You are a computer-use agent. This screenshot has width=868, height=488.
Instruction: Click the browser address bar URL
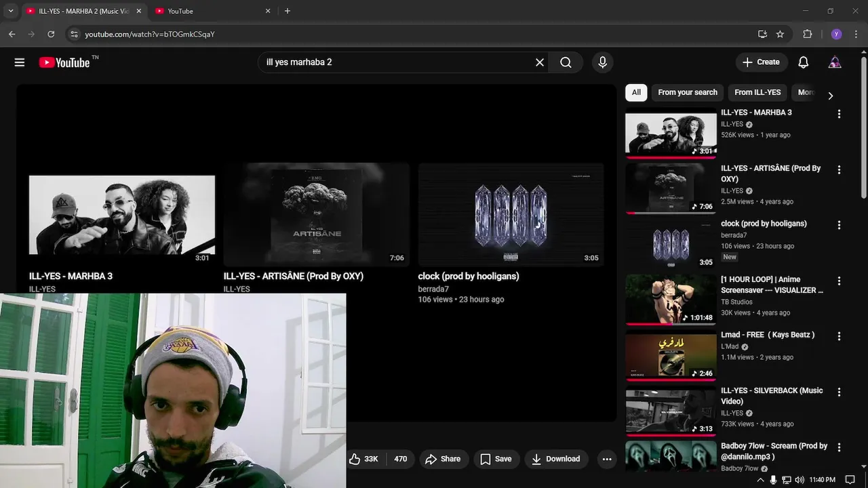click(x=150, y=34)
